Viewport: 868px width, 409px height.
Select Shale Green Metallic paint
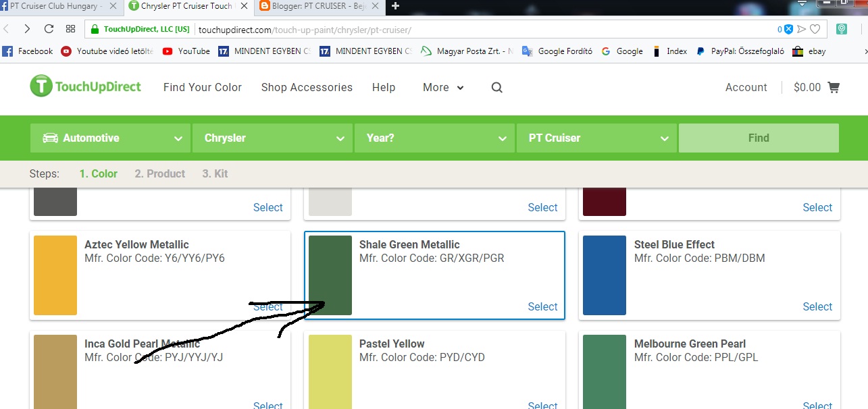tap(542, 306)
